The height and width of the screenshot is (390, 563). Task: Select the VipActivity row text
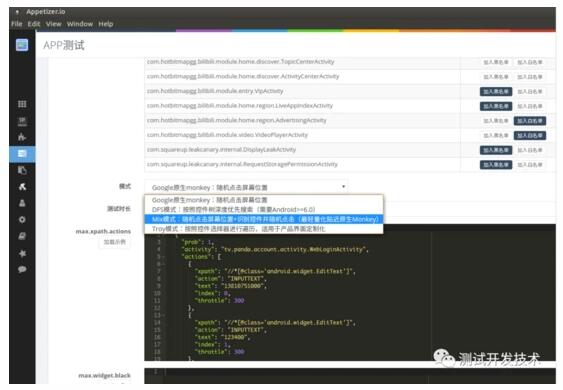click(x=215, y=91)
